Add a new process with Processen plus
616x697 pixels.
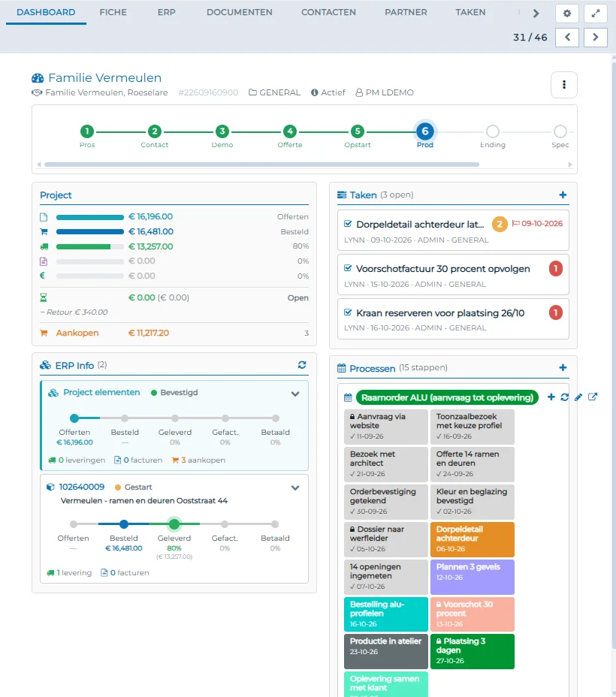[563, 367]
